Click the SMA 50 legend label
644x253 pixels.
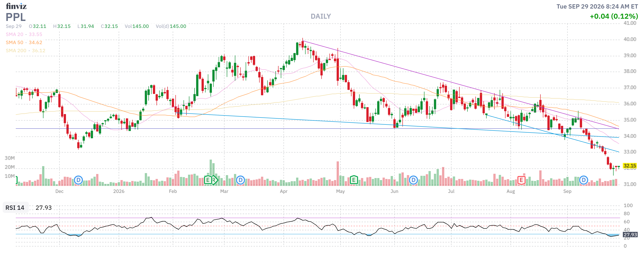coord(14,43)
